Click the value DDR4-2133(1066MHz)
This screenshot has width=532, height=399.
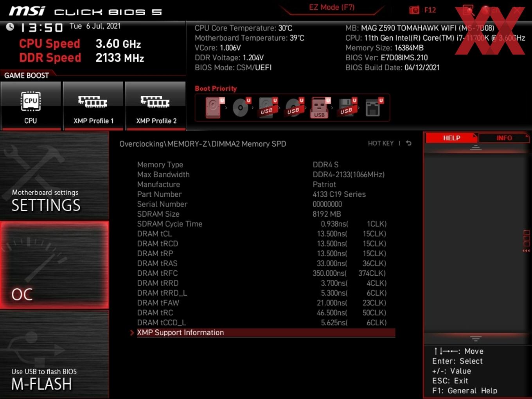click(x=349, y=174)
